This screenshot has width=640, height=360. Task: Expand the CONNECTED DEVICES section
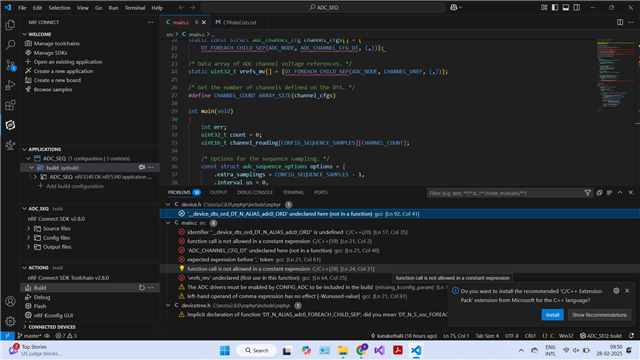(25, 327)
